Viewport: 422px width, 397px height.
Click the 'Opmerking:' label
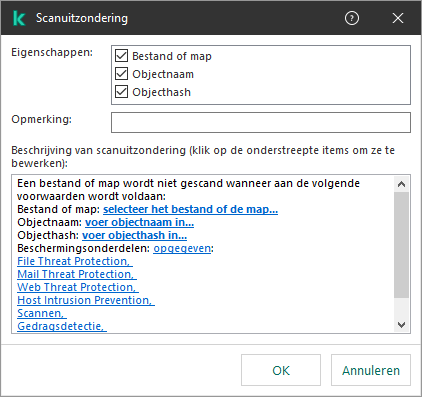[42, 119]
